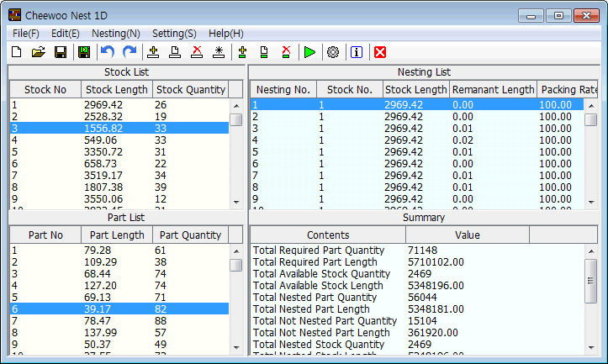
Task: Delete the stock with the red X on the white bar
Action: (197, 52)
